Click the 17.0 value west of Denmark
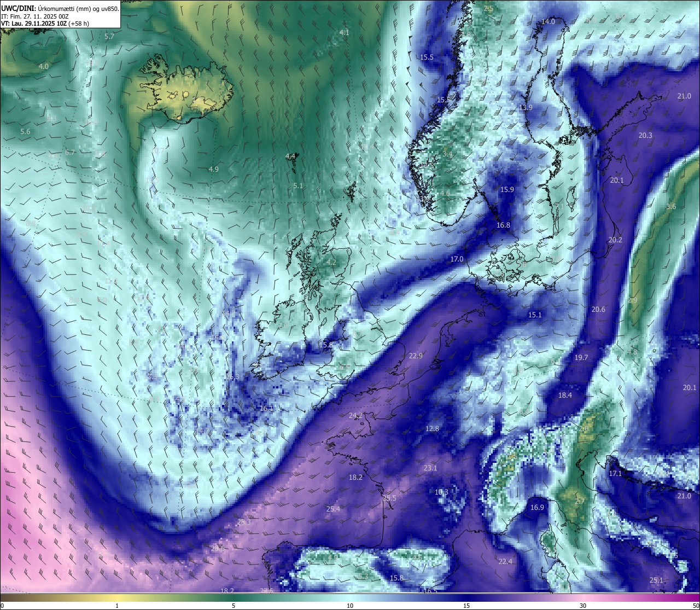Viewport: 700px width, 610px height. click(x=457, y=259)
